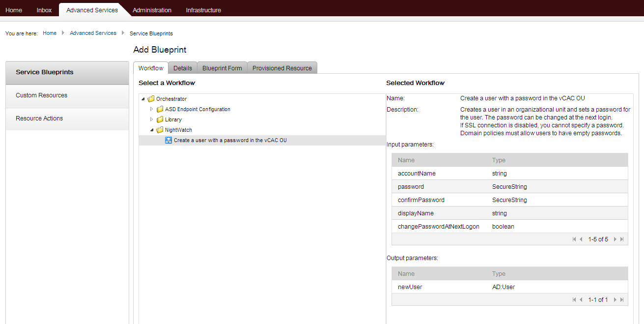
Task: Open Resource Actions in the sidebar
Action: (x=39, y=118)
